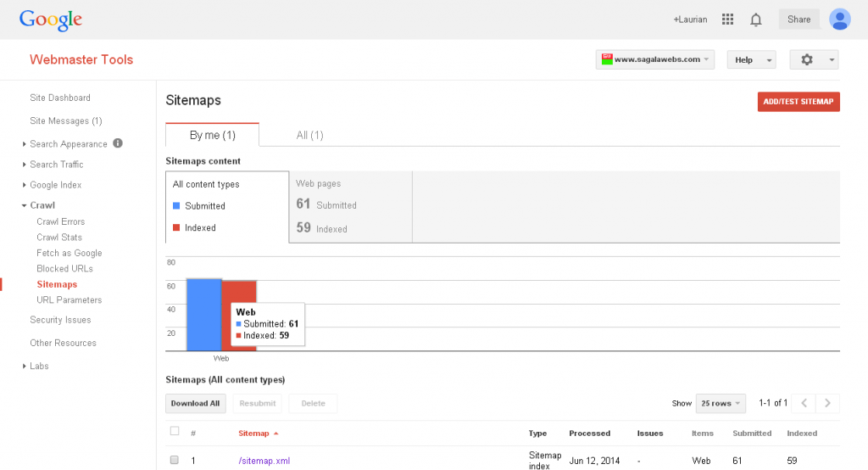Open Security Issues
Screen dimensions: 868x470
click(x=60, y=320)
